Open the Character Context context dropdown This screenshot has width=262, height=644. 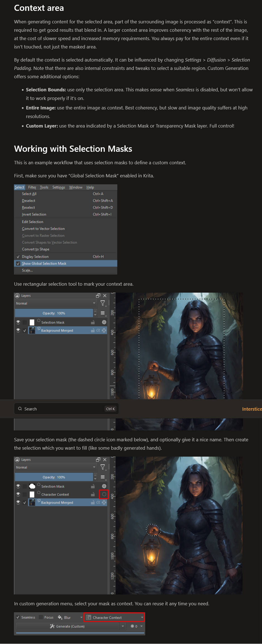tap(114, 618)
